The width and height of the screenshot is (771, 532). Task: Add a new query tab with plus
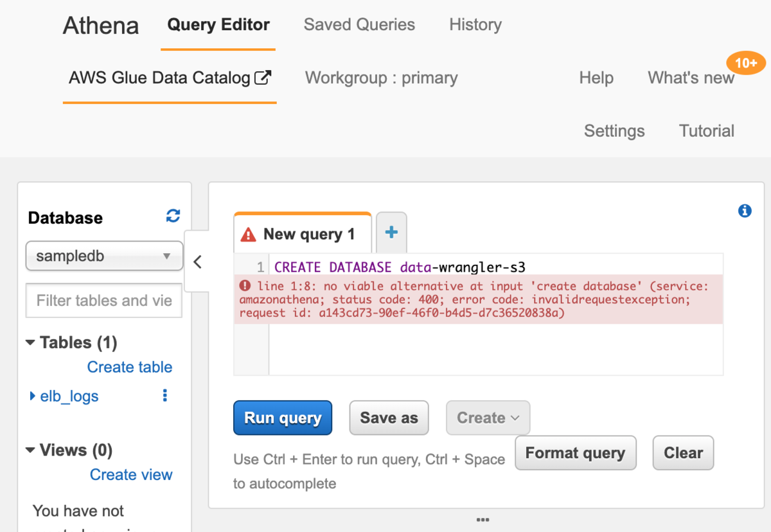coord(391,233)
